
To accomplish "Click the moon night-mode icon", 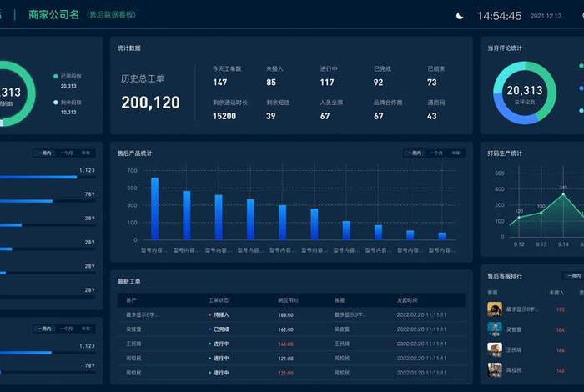I will click(x=460, y=16).
